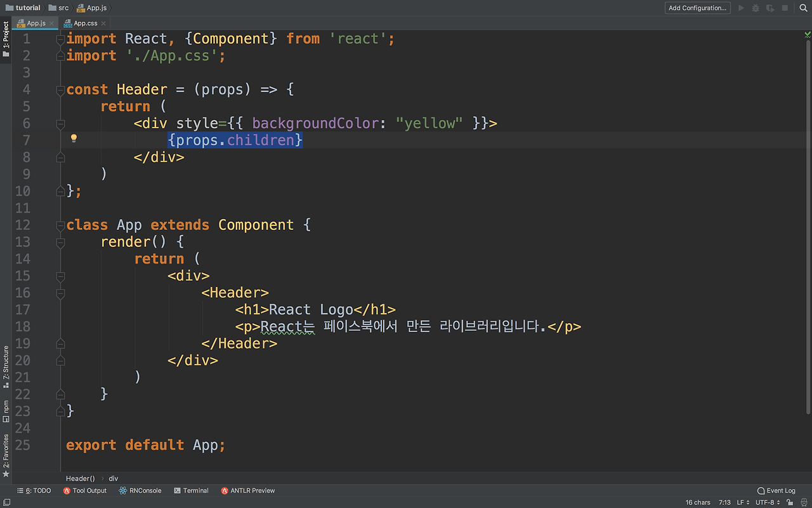Stop the process with the square icon
The width and height of the screenshot is (812, 508).
785,8
